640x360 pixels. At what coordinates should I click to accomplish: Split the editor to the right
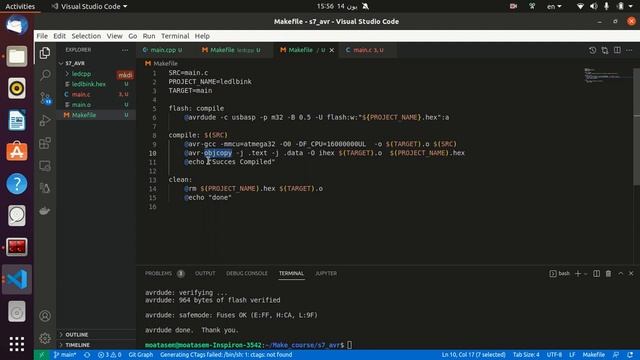coord(617,50)
